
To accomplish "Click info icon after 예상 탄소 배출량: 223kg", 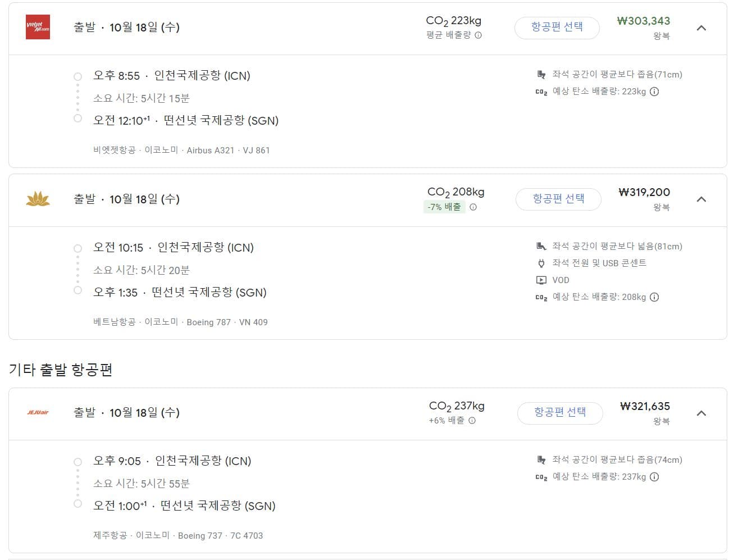I will click(x=654, y=92).
